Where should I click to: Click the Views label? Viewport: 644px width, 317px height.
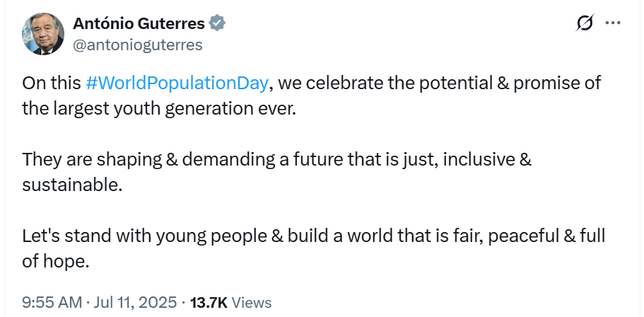click(252, 303)
